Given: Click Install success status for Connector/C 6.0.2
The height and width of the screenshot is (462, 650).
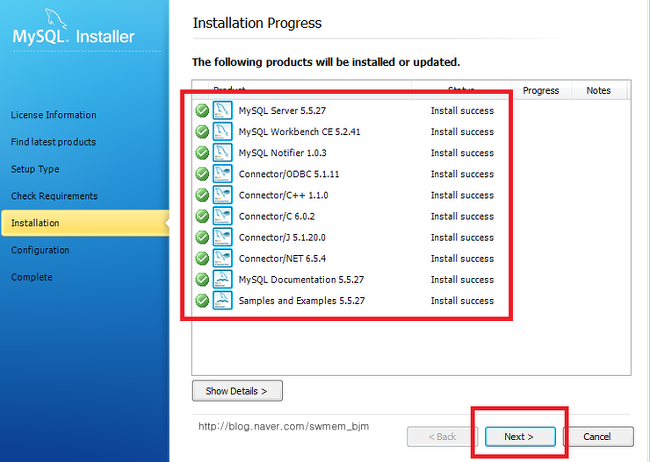Looking at the screenshot, I should click(462, 216).
